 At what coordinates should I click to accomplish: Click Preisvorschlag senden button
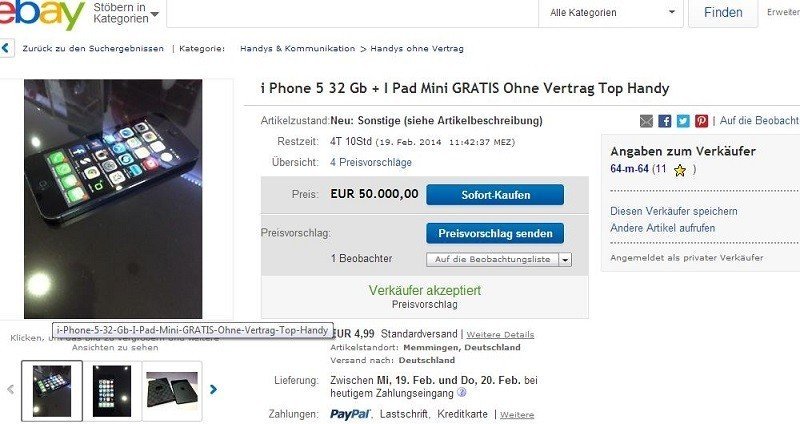pyautogui.click(x=495, y=233)
